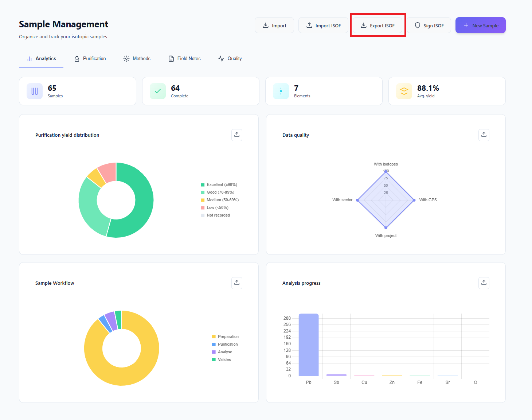Click the New Sample button
532x420 pixels.
(480, 25)
